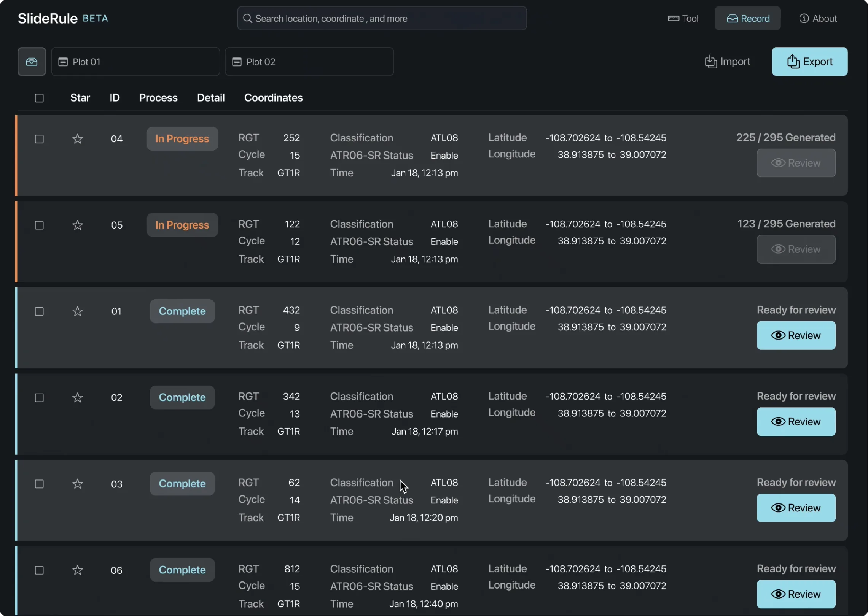Click the About info icon
The width and height of the screenshot is (868, 616).
tap(804, 18)
